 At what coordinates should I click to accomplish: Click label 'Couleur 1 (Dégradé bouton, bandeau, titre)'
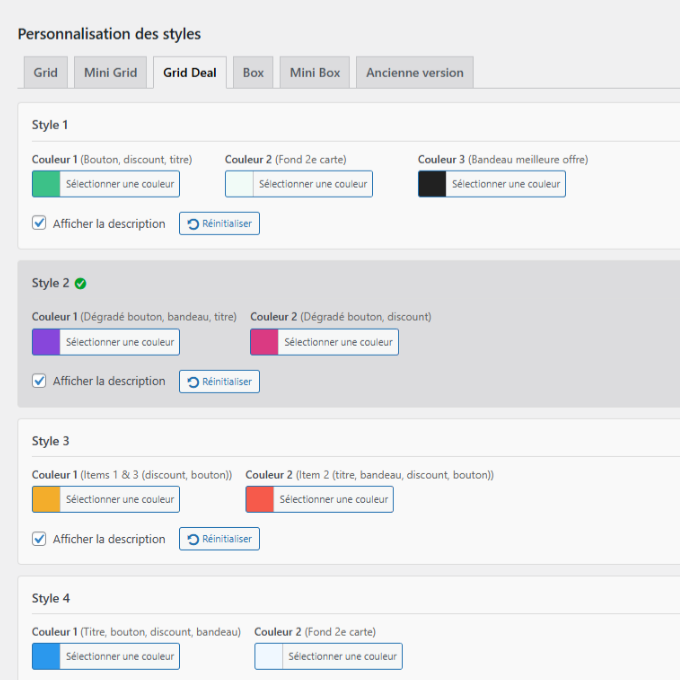pyautogui.click(x=134, y=317)
